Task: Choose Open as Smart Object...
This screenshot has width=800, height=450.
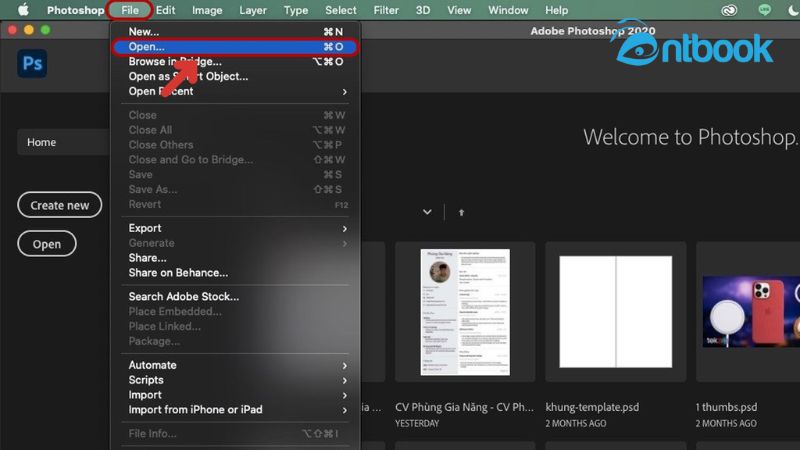Action: click(235, 76)
